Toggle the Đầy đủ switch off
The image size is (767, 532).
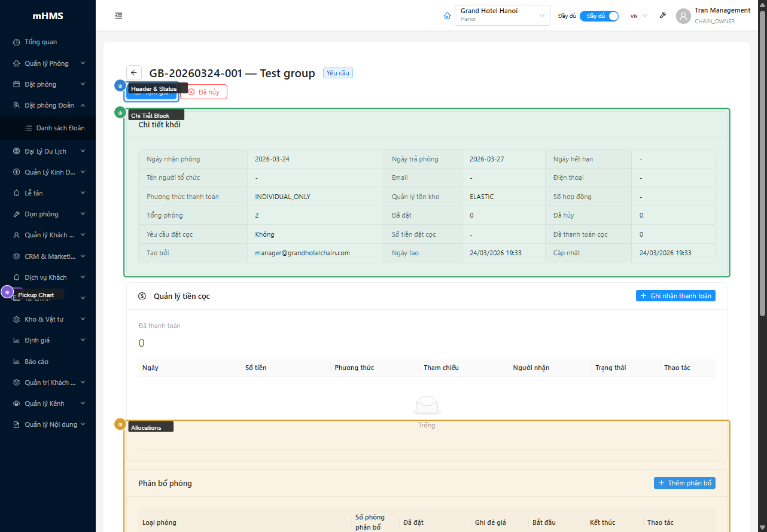point(599,16)
